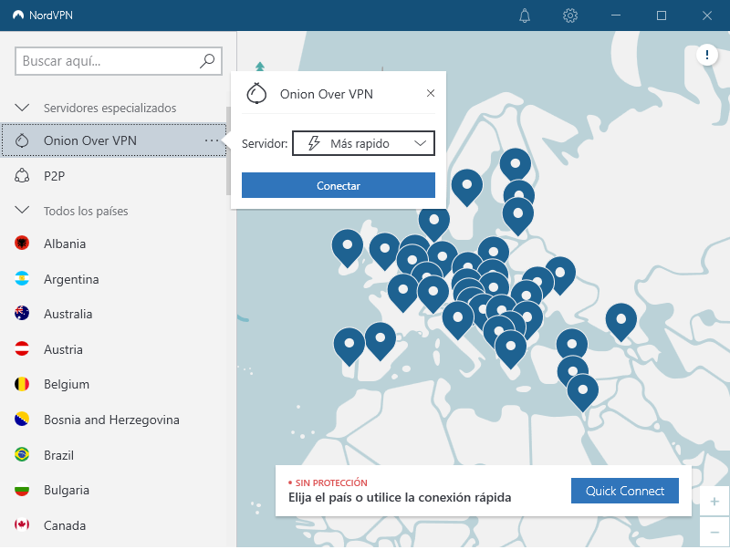The height and width of the screenshot is (560, 730).
Task: Click the Albania flag icon
Action: (x=22, y=243)
